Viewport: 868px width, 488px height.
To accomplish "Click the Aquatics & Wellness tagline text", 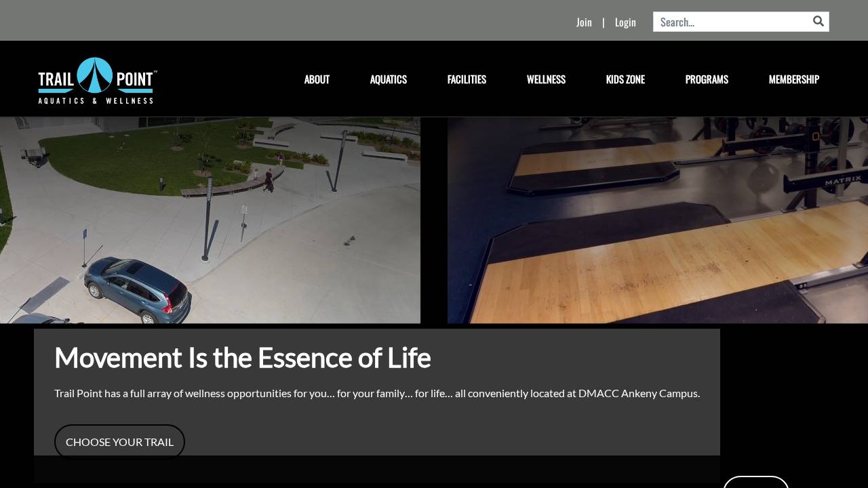I will [96, 100].
